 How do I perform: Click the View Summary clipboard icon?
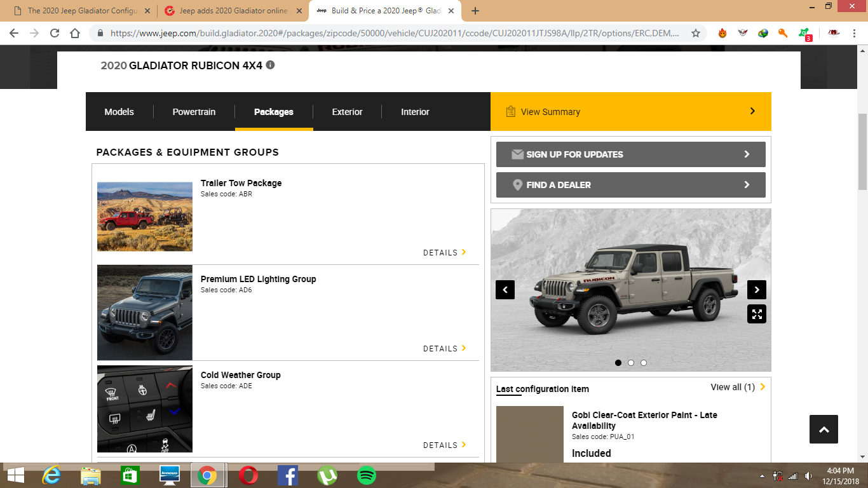coord(510,112)
